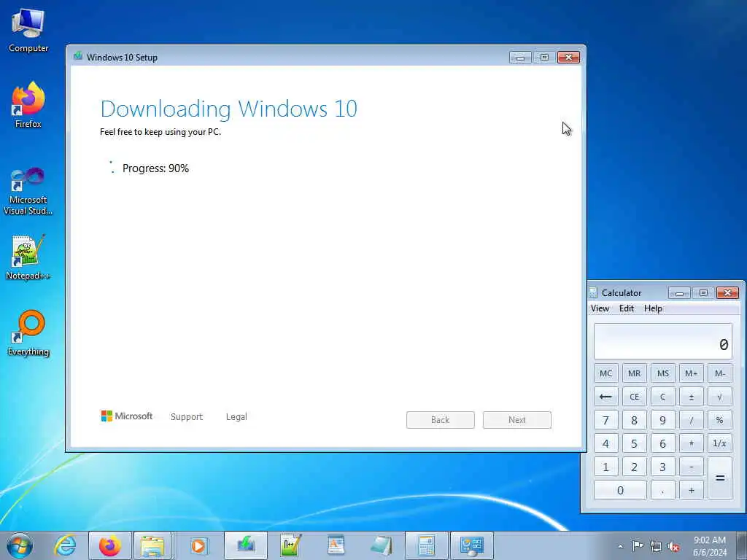Click the minus key in Calculator

click(x=692, y=467)
